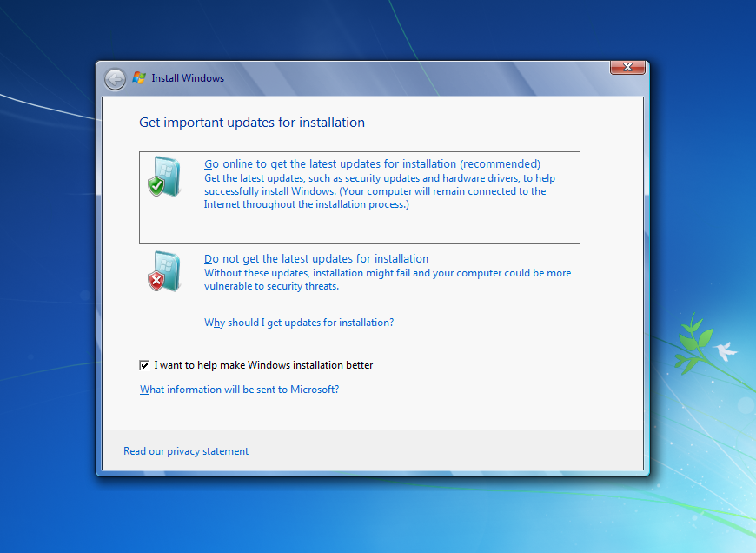
Task: Click the red X shield icon
Action: coord(164,271)
